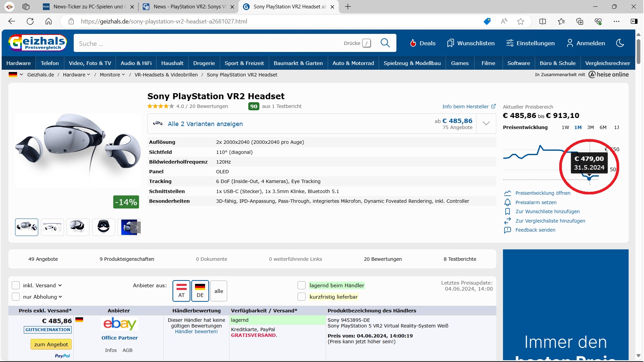Expand Hardware breadcrumb dropdown
This screenshot has height=362, width=644.
[x=88, y=75]
